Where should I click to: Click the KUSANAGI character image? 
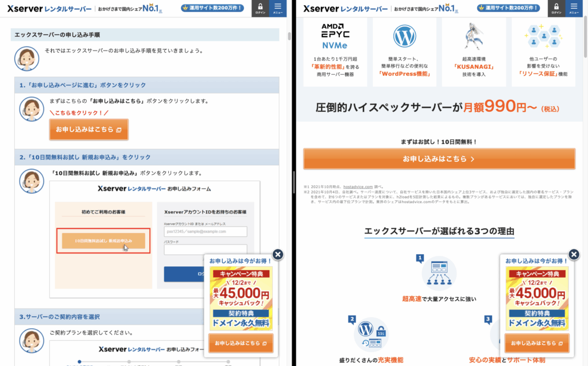click(x=471, y=36)
